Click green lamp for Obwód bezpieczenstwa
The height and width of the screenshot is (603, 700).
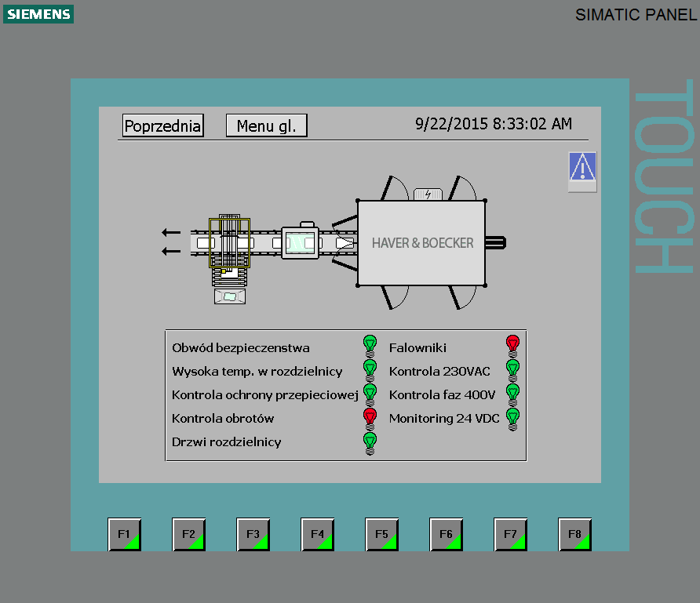(x=370, y=347)
